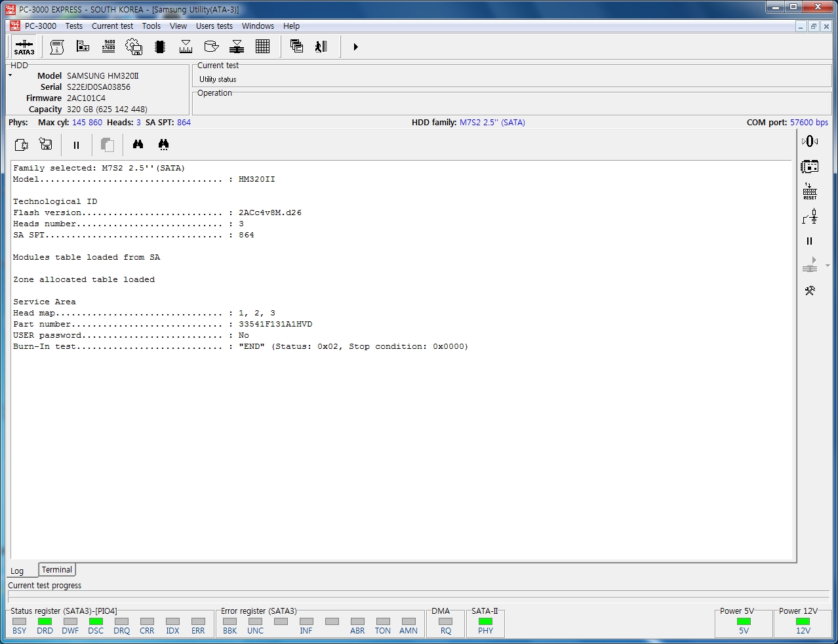Screen dimensions: 838x644
Task: Click the COM port 57600 bps value
Action: click(809, 123)
